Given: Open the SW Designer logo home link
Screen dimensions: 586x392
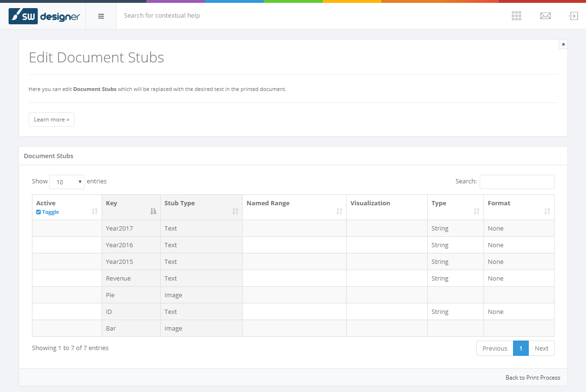Looking at the screenshot, I should (44, 16).
